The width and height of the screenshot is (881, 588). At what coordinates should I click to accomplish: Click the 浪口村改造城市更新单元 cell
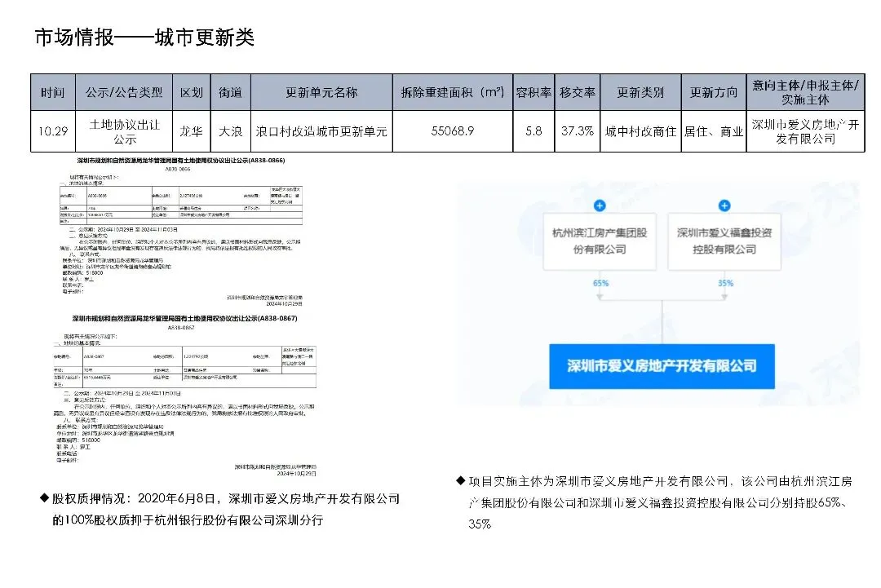(321, 131)
